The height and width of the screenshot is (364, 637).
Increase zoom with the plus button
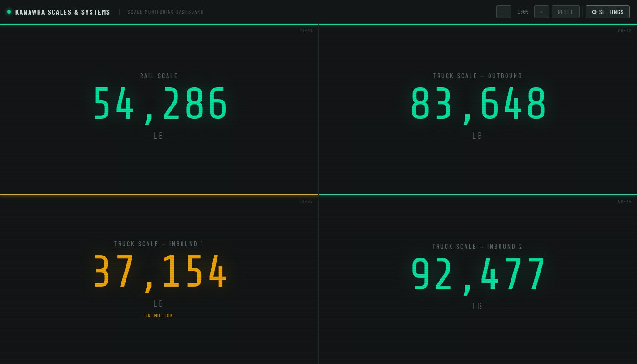(541, 12)
